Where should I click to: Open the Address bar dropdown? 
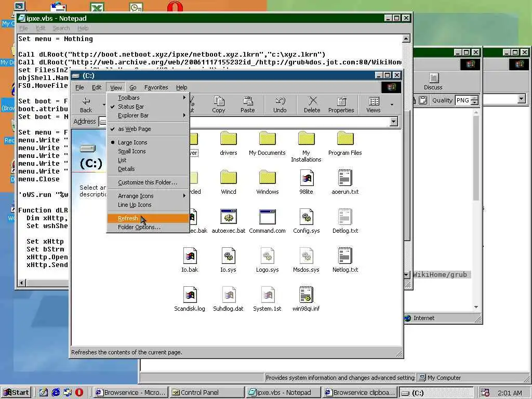click(394, 122)
